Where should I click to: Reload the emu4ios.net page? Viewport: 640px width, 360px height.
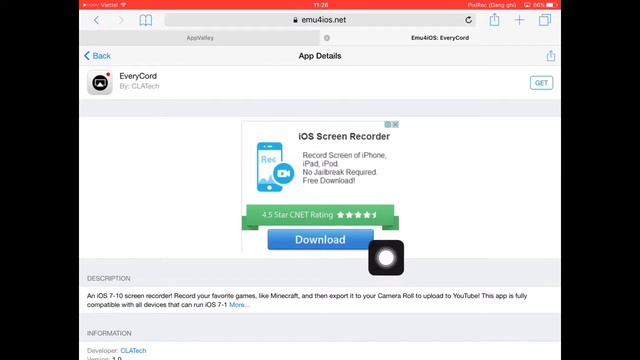(469, 20)
